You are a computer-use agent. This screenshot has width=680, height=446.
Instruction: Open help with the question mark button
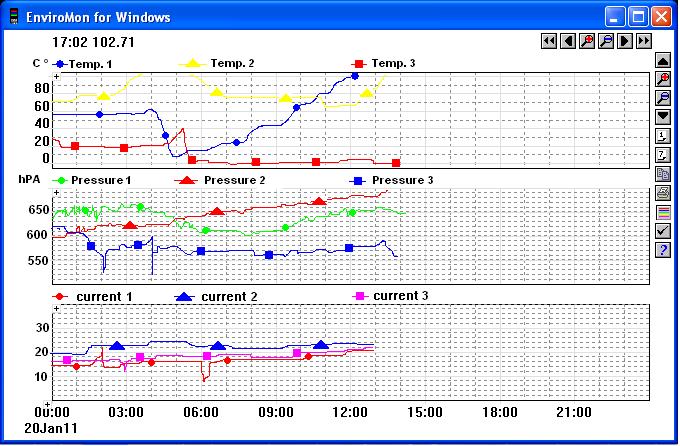[x=663, y=250]
